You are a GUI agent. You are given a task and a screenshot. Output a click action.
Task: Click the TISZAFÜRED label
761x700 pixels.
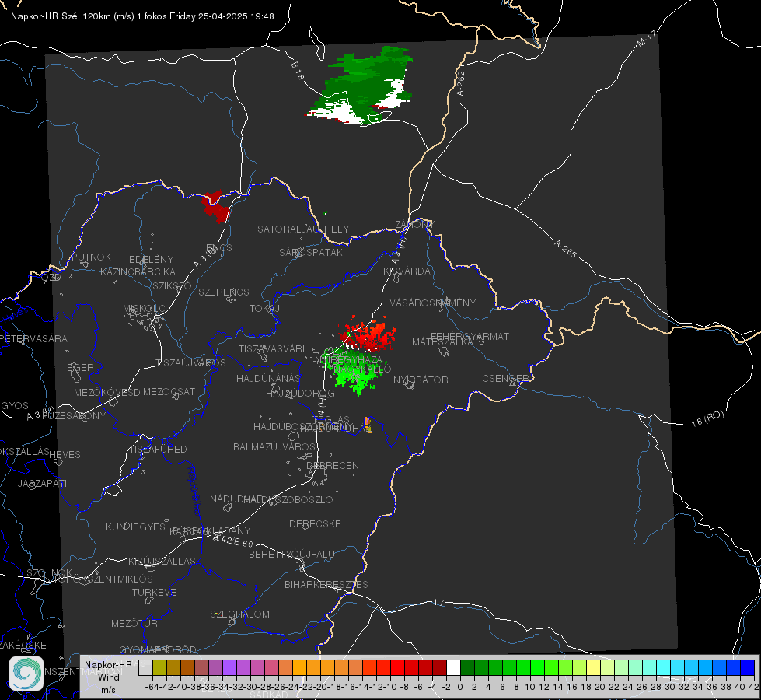click(158, 450)
